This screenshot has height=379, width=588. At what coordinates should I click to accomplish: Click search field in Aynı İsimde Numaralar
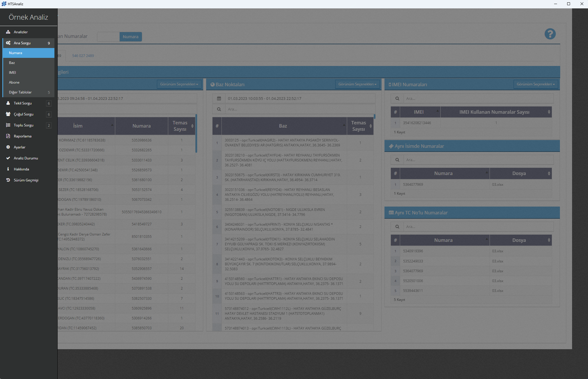pos(479,160)
